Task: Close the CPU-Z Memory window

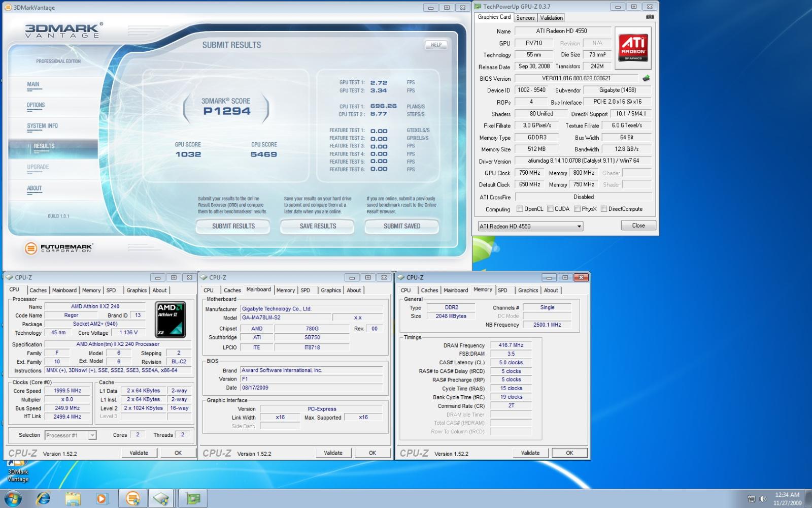Action: point(581,277)
